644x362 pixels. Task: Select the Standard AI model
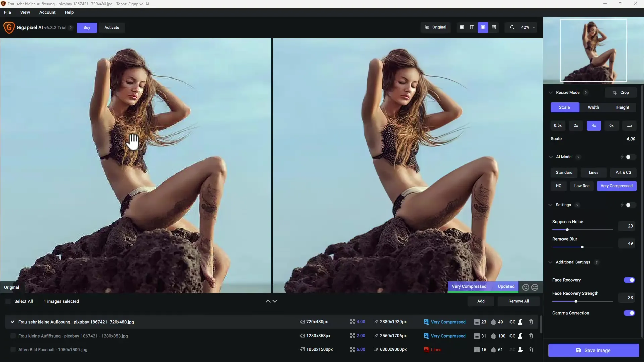click(x=565, y=172)
